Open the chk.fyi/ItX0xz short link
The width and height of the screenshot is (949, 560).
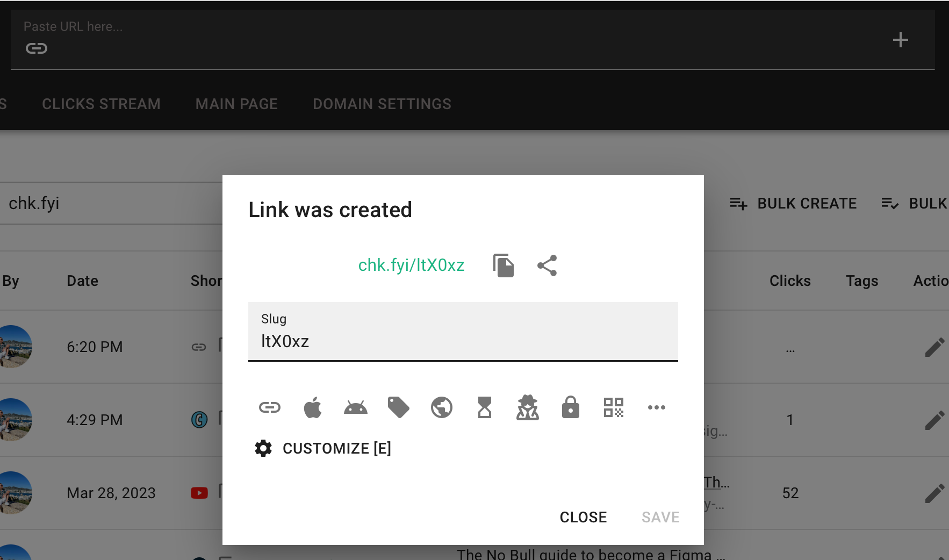[411, 265]
